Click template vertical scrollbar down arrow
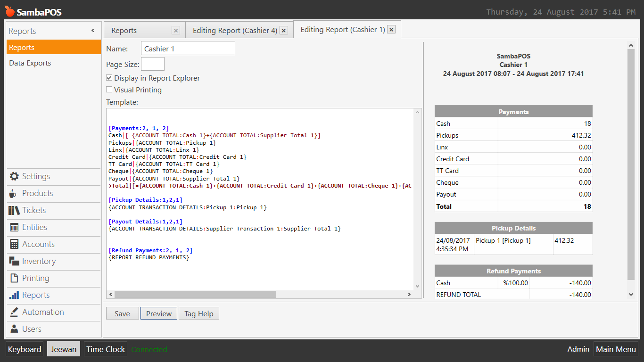The height and width of the screenshot is (362, 644). (x=417, y=286)
